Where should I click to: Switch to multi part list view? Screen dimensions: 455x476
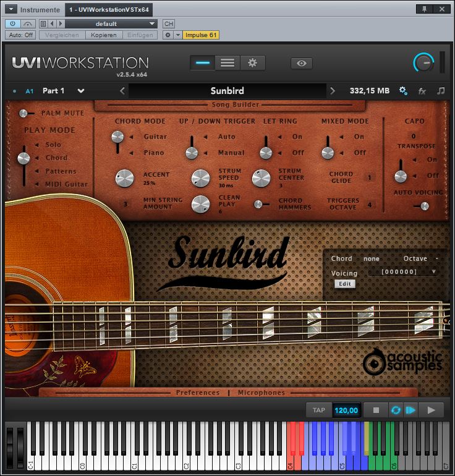(x=228, y=63)
